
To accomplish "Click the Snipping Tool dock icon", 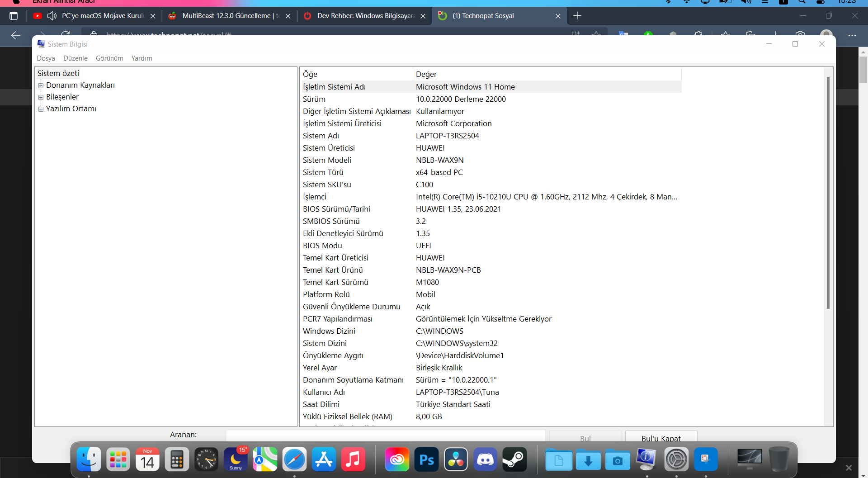I will (706, 459).
